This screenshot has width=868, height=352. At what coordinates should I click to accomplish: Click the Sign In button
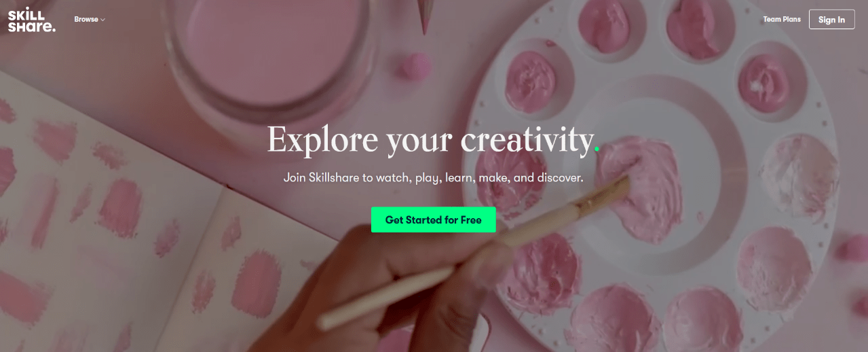coord(831,20)
